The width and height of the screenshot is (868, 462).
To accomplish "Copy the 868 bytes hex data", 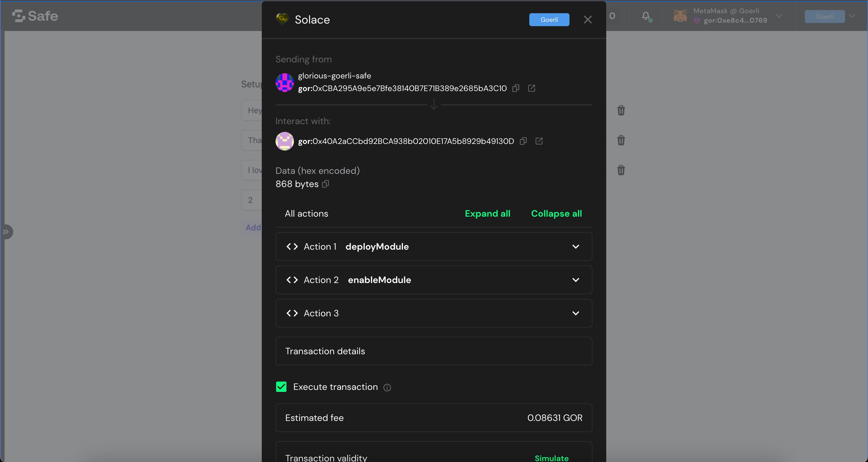I will pyautogui.click(x=325, y=184).
